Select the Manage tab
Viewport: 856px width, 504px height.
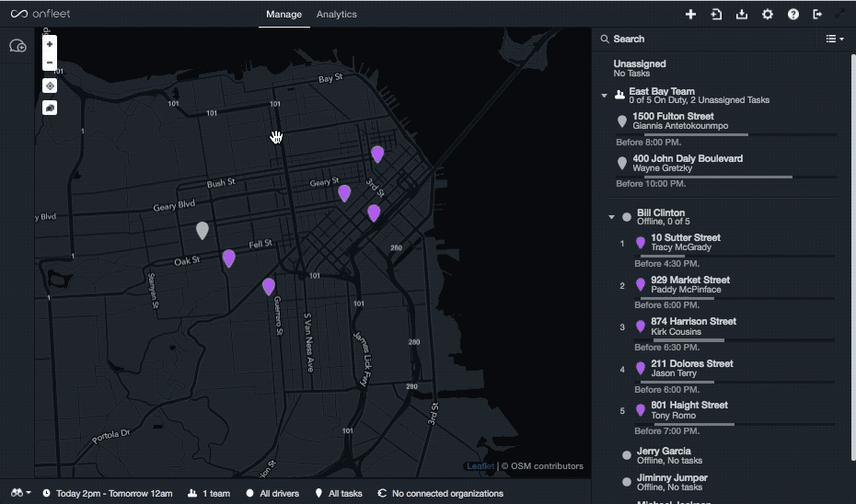pyautogui.click(x=283, y=15)
